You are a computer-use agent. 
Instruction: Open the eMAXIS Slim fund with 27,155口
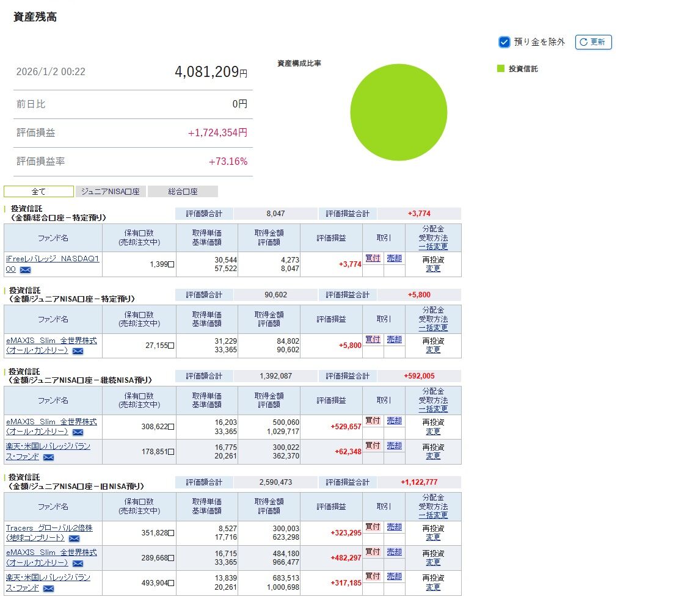point(51,340)
